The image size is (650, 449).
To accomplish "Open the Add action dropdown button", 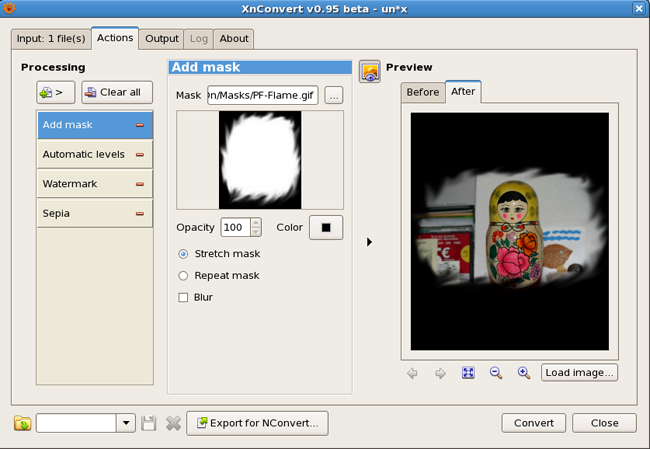I will pyautogui.click(x=56, y=93).
